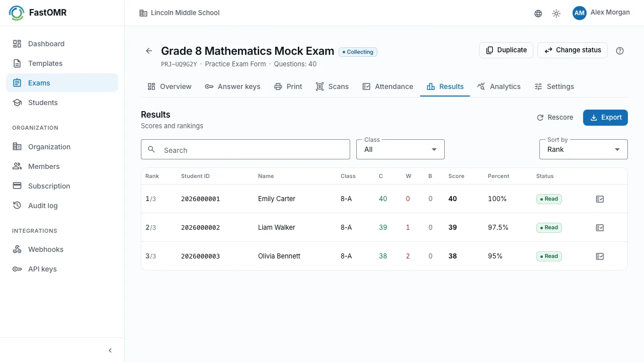
Task: Open Templates in the sidebar
Action: (62, 63)
